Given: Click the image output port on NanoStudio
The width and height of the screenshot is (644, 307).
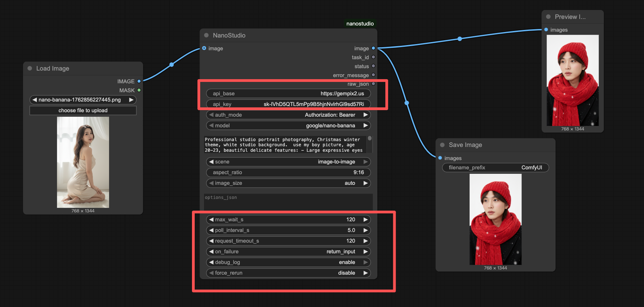Looking at the screenshot, I should point(373,48).
